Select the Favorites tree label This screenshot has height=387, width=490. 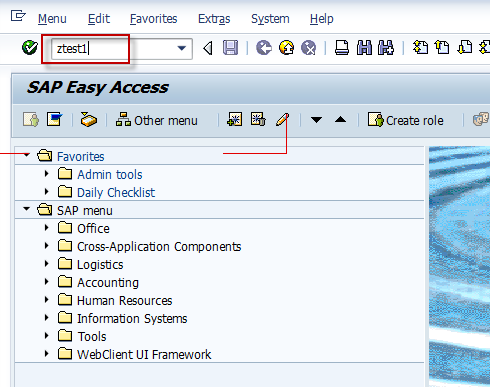tap(81, 156)
